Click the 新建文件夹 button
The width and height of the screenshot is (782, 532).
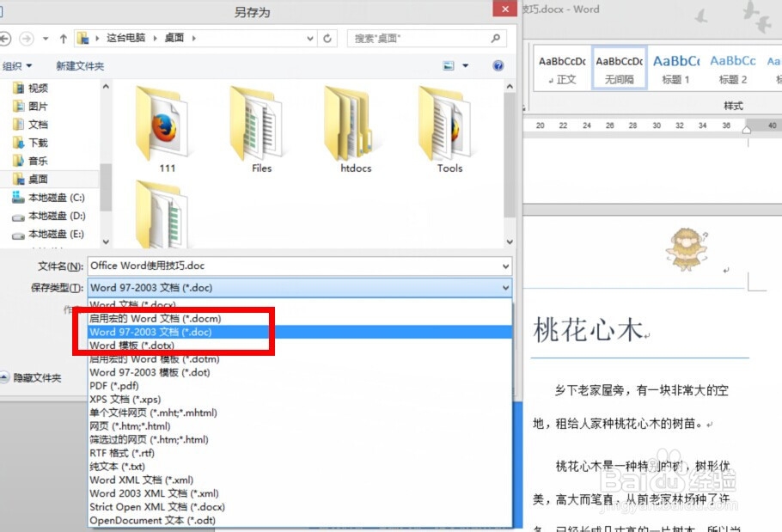[x=80, y=66]
